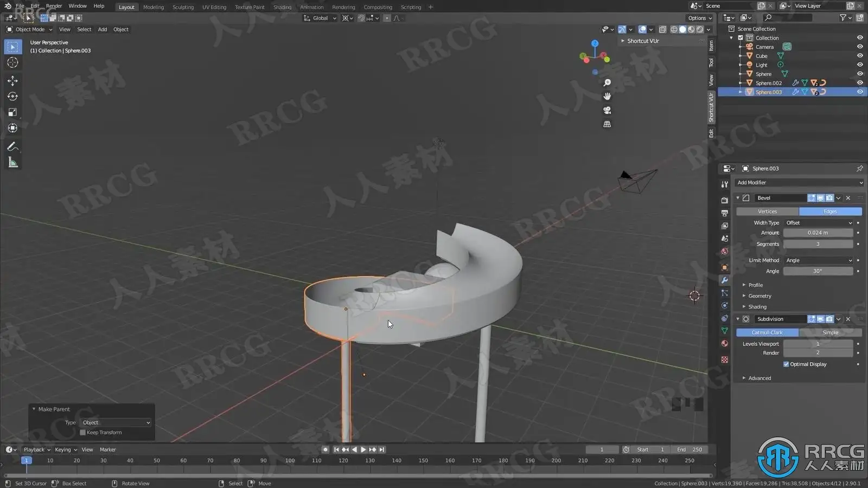This screenshot has width=868, height=488.
Task: Open the Object Data properties tab icon
Action: point(724,331)
